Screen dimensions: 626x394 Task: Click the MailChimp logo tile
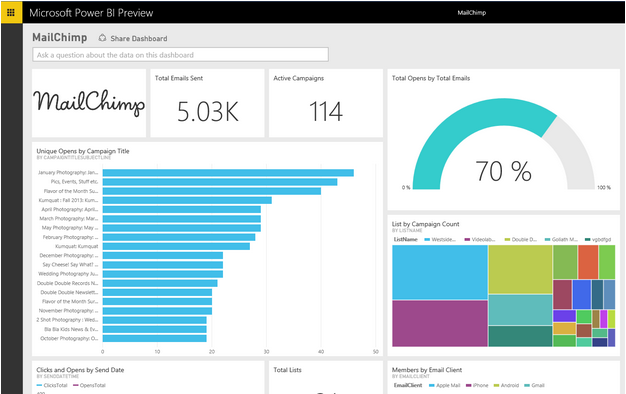89,103
